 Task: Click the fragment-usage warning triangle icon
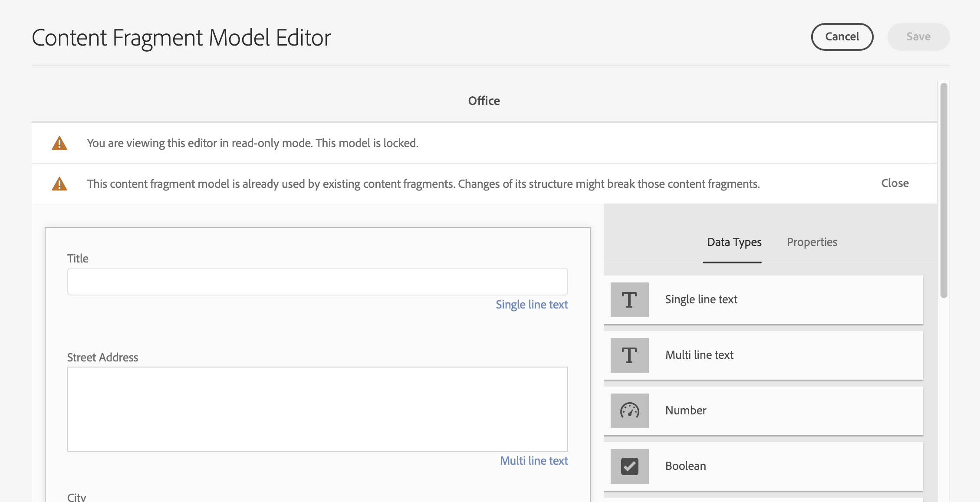(x=59, y=184)
